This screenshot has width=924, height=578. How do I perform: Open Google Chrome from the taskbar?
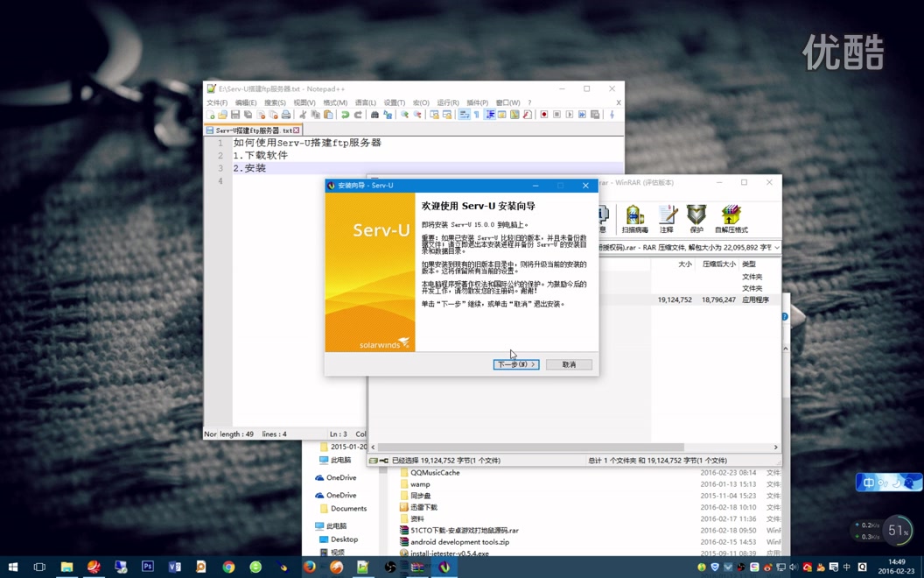click(x=228, y=567)
